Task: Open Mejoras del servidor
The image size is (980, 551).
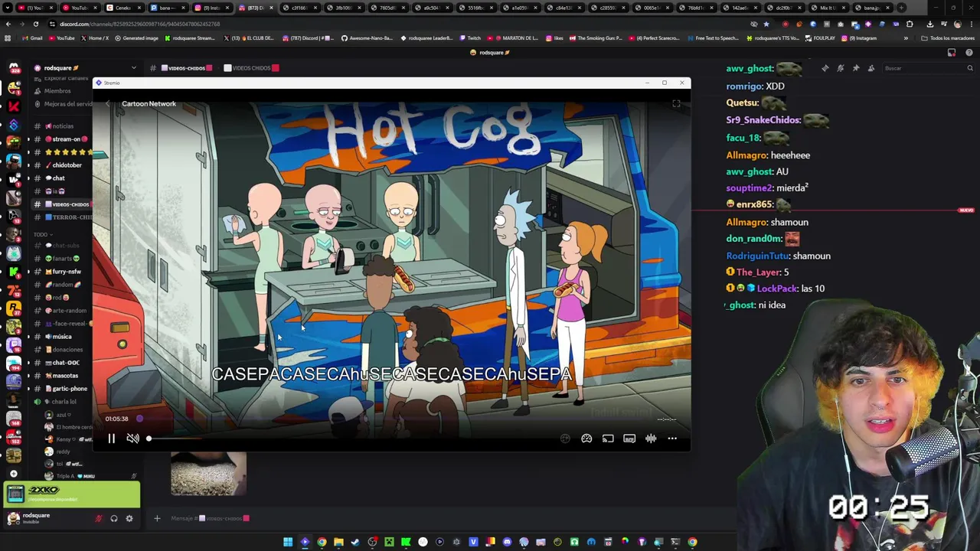Action: (x=62, y=104)
